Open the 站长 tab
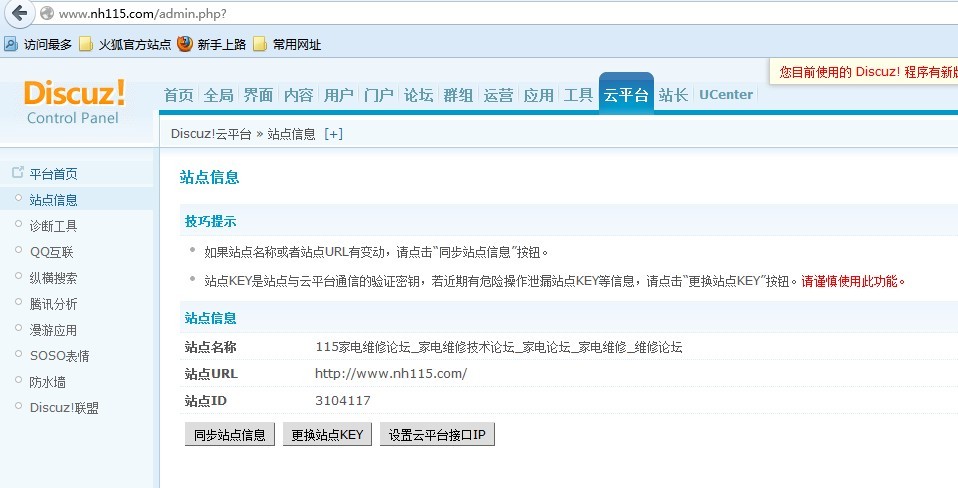Viewport: 958px width, 488px height. pos(673,95)
